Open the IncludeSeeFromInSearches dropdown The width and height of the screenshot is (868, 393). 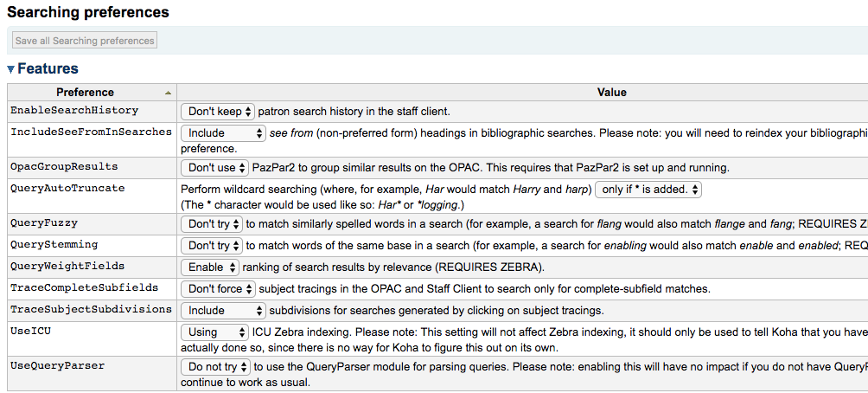[223, 133]
